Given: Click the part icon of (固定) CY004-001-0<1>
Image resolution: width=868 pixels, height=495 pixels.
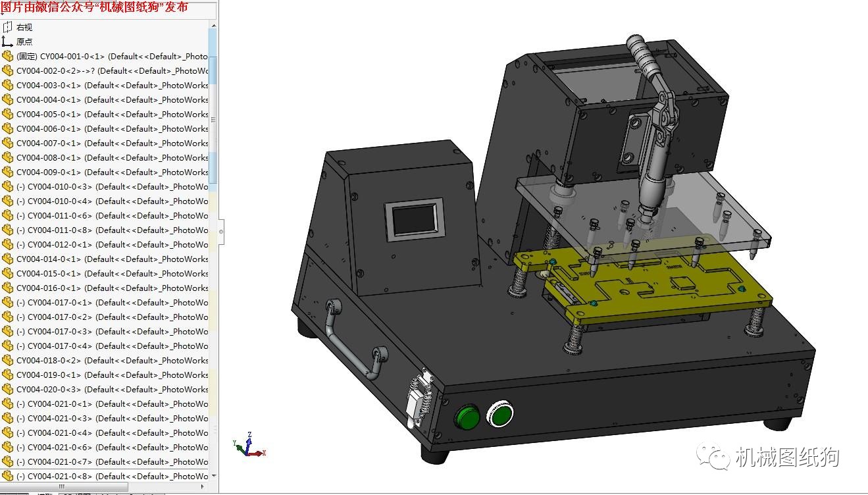Looking at the screenshot, I should (x=7, y=56).
